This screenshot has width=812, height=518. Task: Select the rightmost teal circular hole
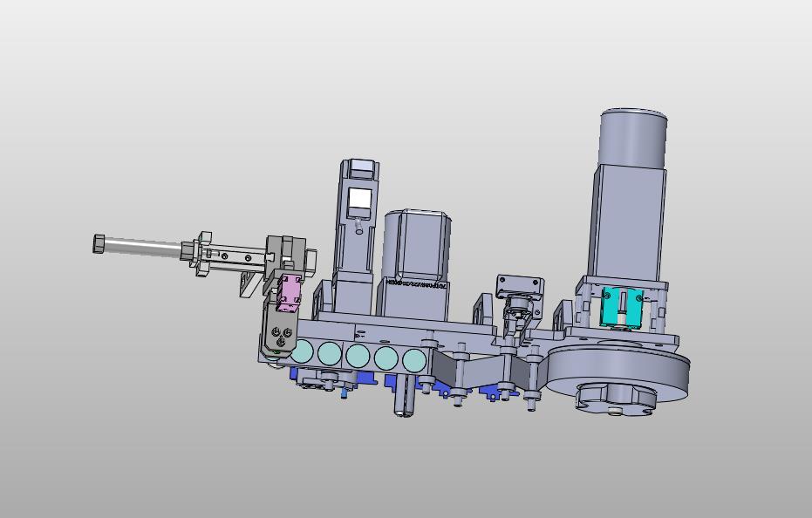point(414,359)
